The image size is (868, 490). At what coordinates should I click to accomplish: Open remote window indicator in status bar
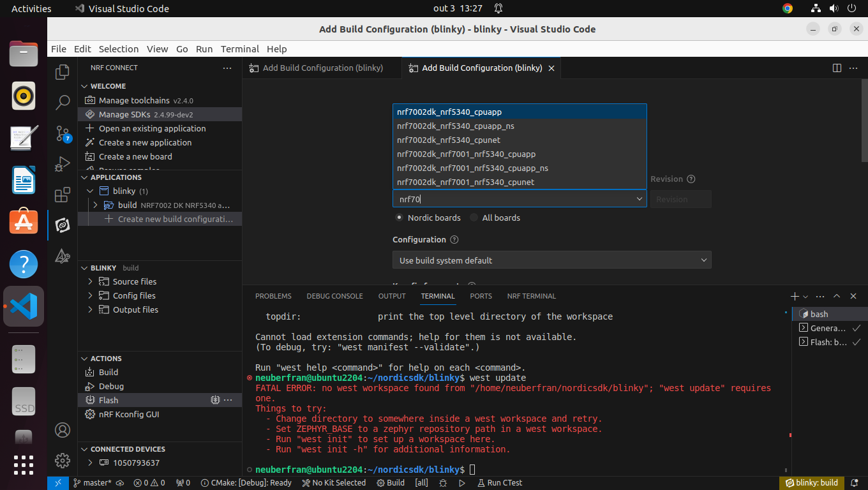[x=57, y=483]
